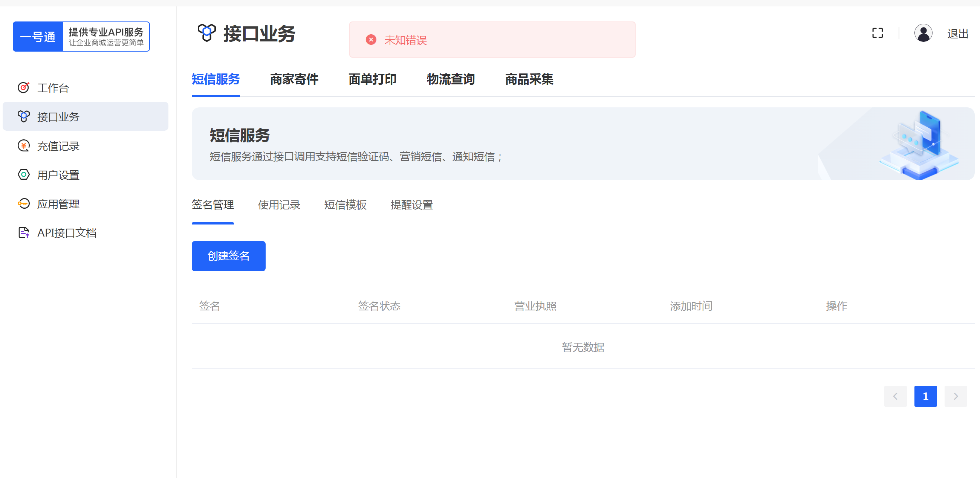Toggle fullscreen with the expand icon
This screenshot has height=478, width=980.
(x=877, y=34)
